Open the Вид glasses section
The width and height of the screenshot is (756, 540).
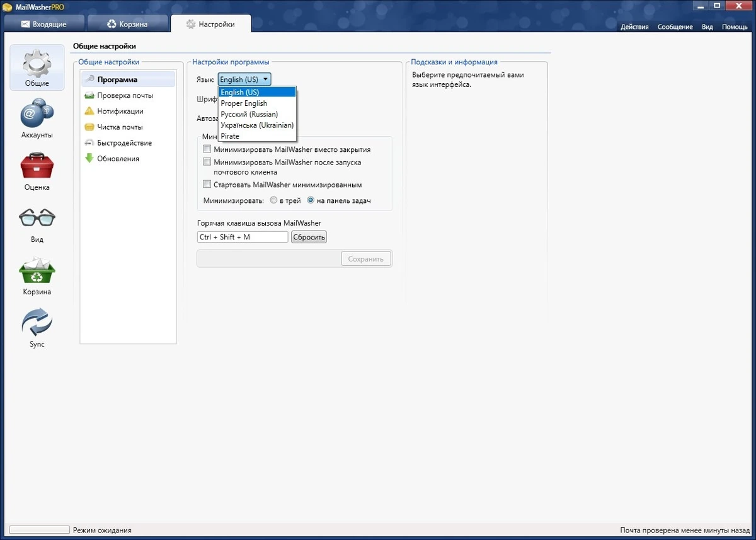pos(37,224)
